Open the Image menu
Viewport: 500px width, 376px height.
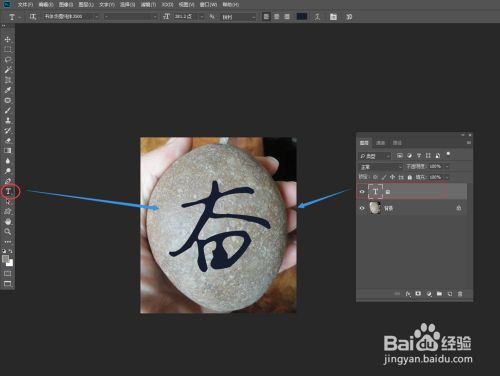coord(66,5)
